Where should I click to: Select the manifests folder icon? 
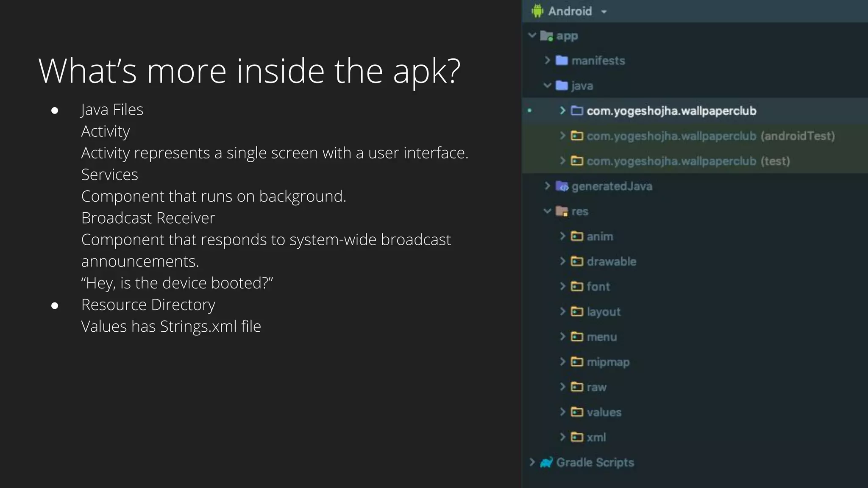point(562,61)
